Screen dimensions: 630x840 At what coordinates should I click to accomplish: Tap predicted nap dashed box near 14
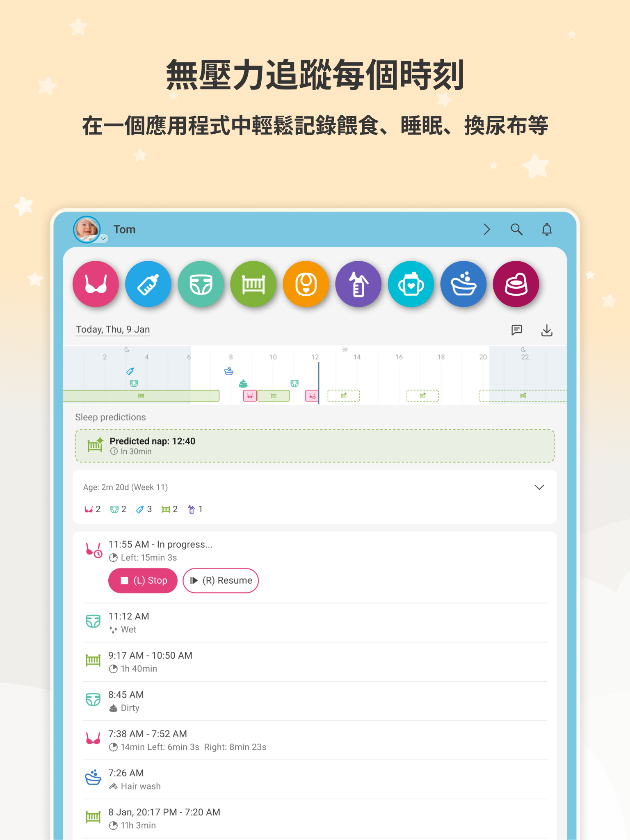coord(344,396)
